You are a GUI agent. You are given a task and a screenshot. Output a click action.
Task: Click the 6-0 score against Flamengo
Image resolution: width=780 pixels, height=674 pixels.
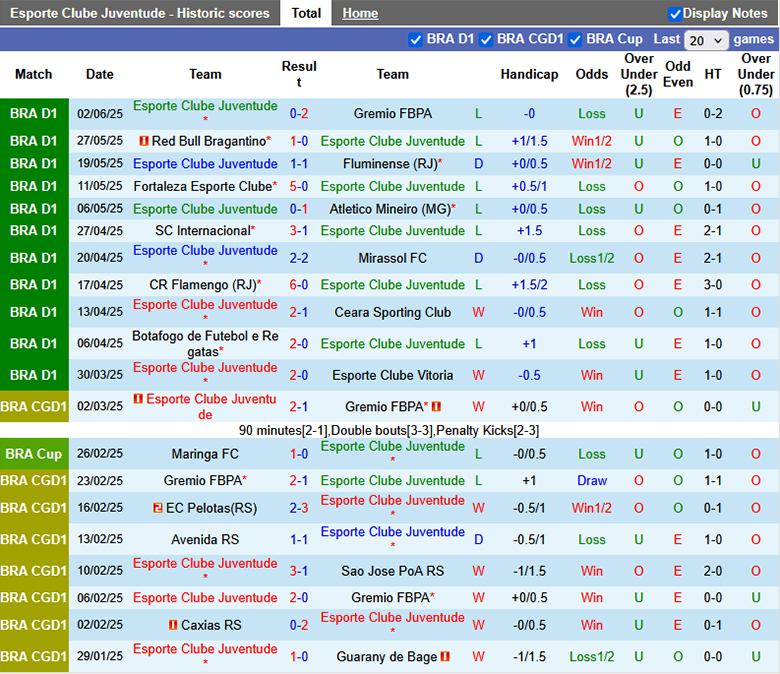pos(298,285)
